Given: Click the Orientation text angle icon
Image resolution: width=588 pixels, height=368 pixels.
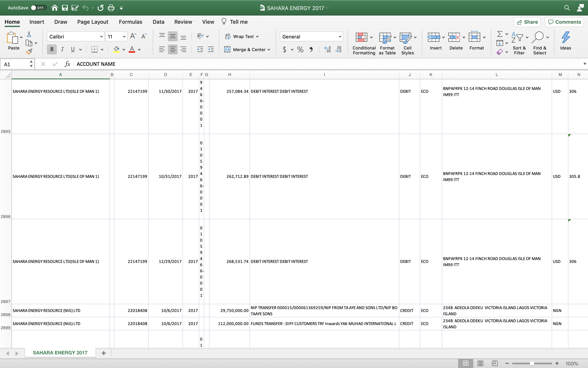Looking at the screenshot, I should 200,36.
